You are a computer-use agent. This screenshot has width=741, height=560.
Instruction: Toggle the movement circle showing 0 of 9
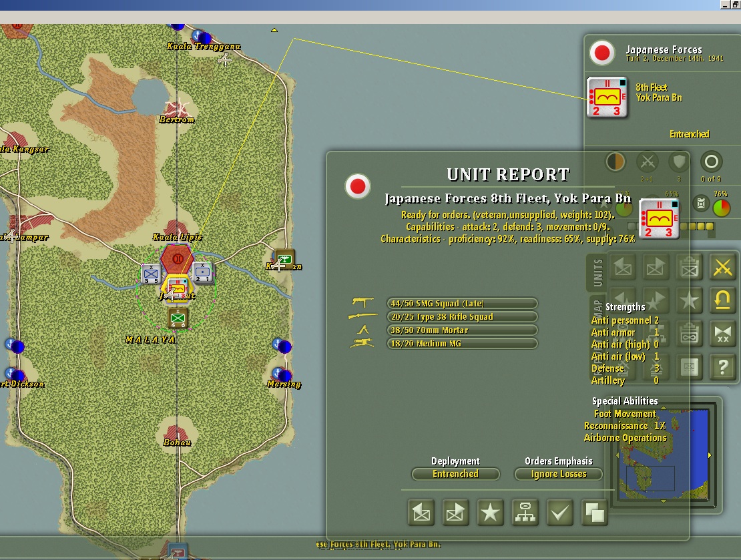(x=711, y=162)
